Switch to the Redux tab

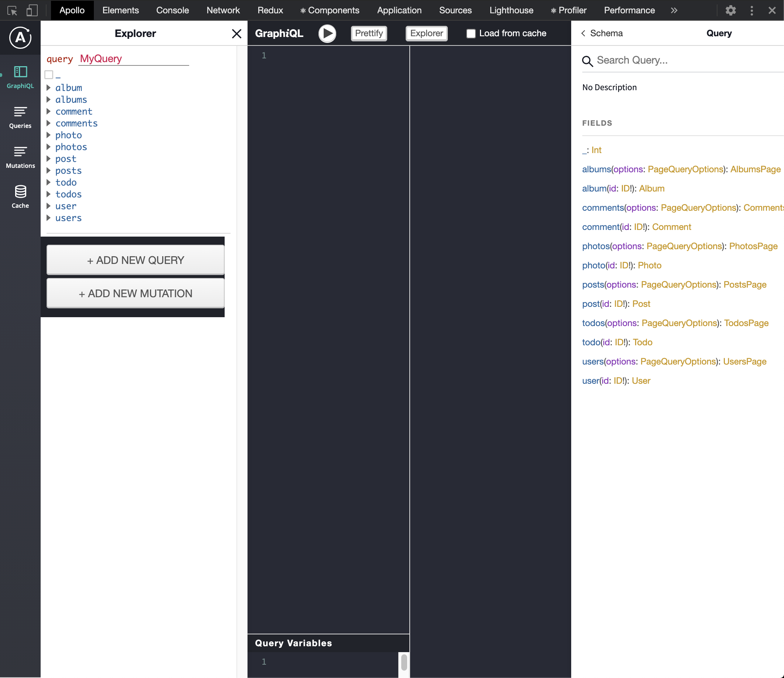click(x=270, y=10)
